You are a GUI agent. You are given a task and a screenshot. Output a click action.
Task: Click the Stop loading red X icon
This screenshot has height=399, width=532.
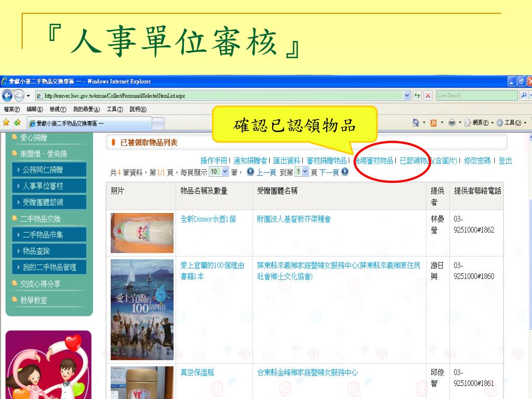pyautogui.click(x=428, y=96)
